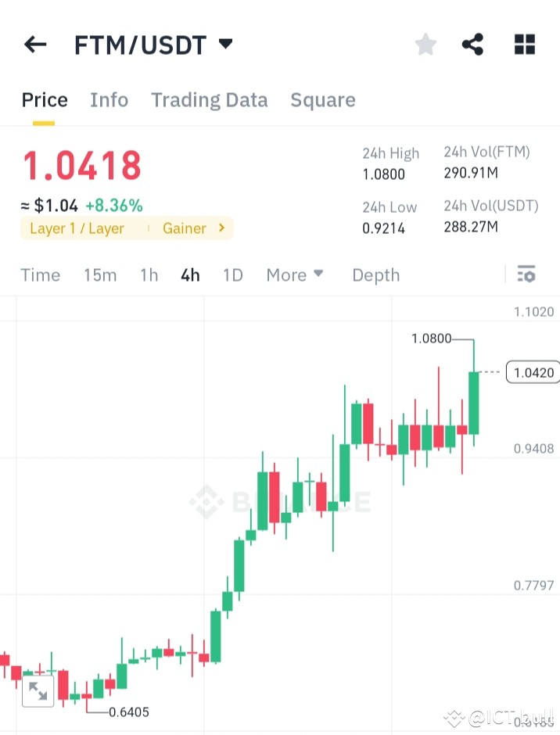Expand the More intervals dropdown
560x735 pixels.
pyautogui.click(x=295, y=274)
